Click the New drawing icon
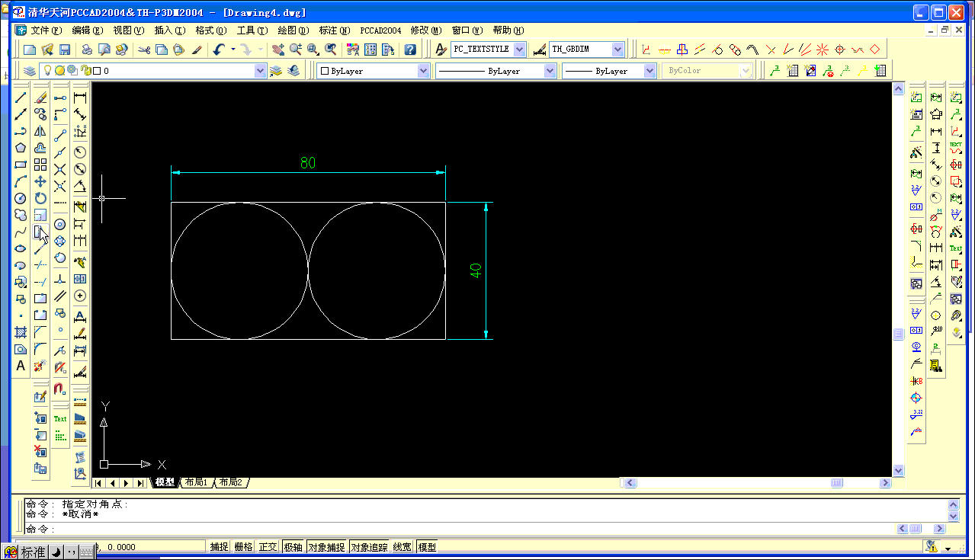The height and width of the screenshot is (560, 975). [x=30, y=50]
